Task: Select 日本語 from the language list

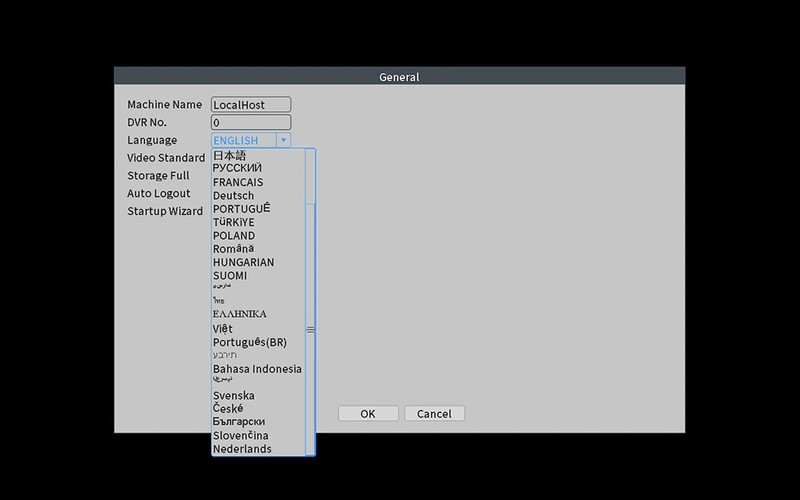Action: [230, 156]
